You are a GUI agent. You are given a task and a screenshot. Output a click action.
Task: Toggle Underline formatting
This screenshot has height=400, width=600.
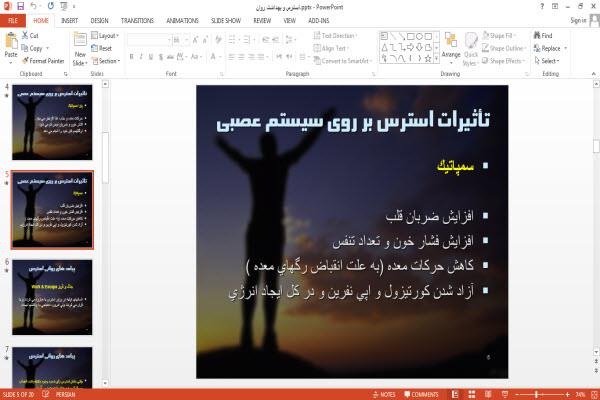tap(151, 57)
